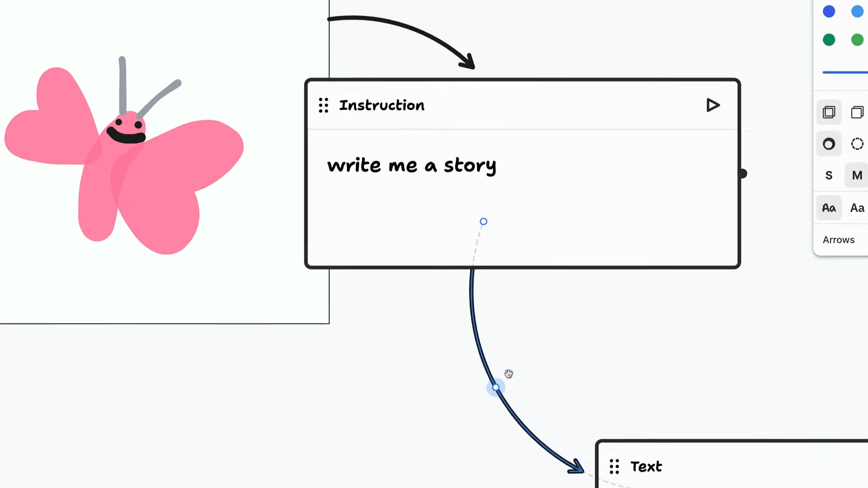Open the Instruction node drag handle

coord(324,105)
